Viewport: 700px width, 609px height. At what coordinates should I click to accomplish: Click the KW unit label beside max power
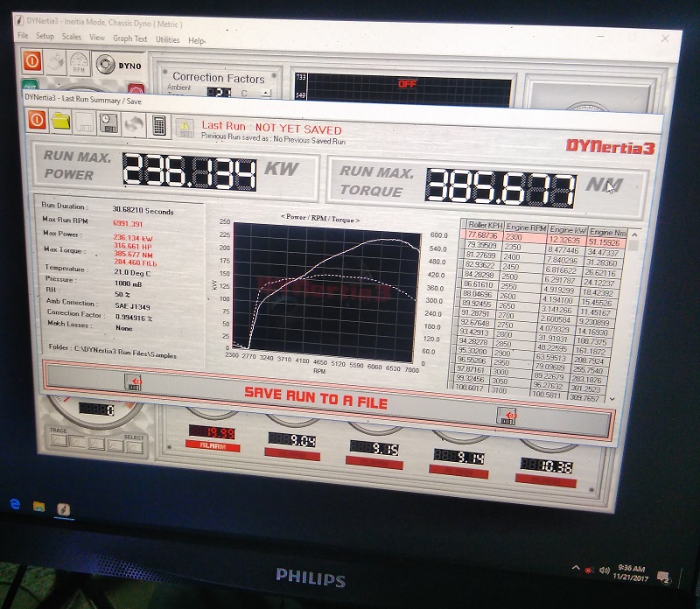(x=281, y=168)
